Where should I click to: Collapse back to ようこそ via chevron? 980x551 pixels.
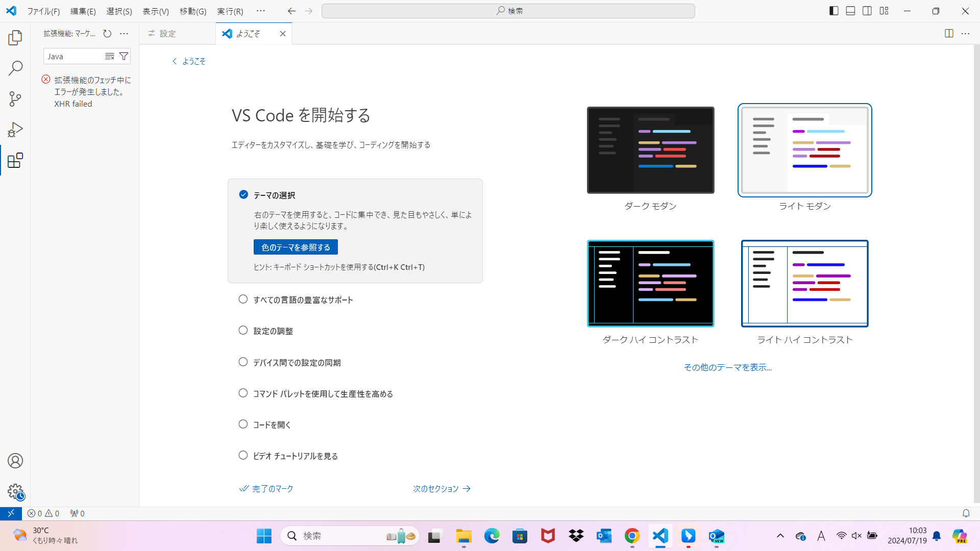coord(175,61)
